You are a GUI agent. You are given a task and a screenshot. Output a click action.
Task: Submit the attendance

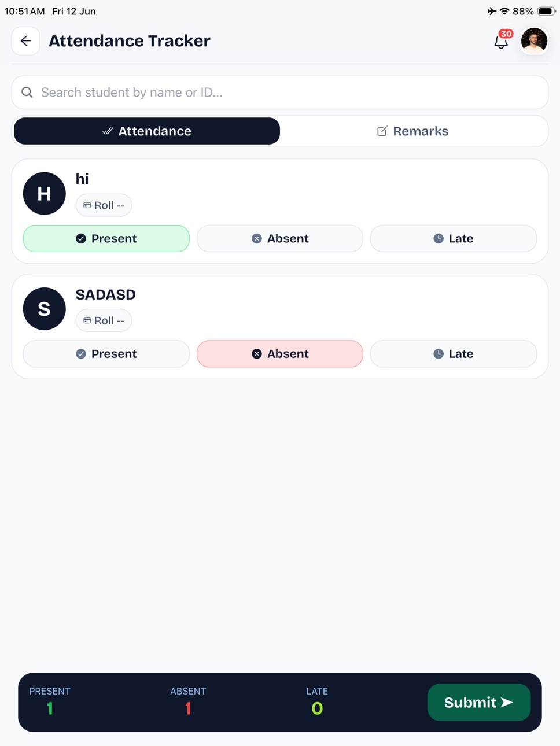click(x=479, y=703)
